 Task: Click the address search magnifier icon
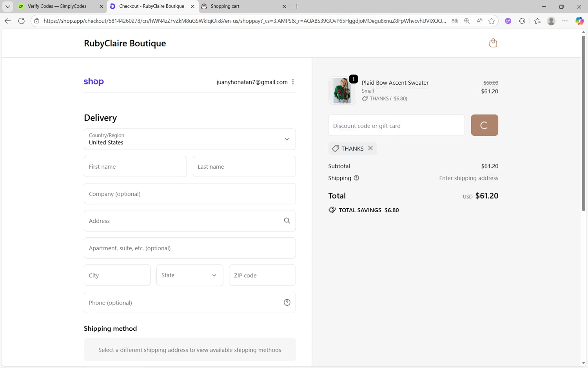(x=287, y=220)
